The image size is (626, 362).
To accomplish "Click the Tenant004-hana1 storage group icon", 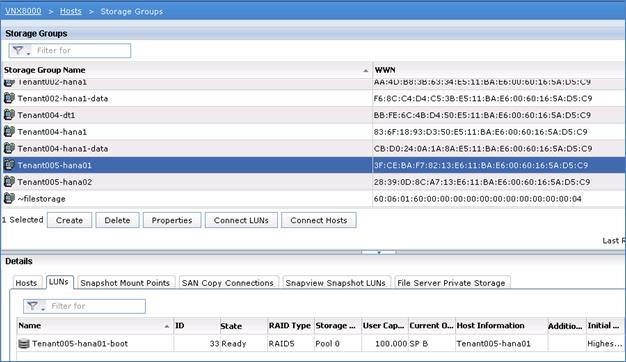I will click(x=9, y=132).
